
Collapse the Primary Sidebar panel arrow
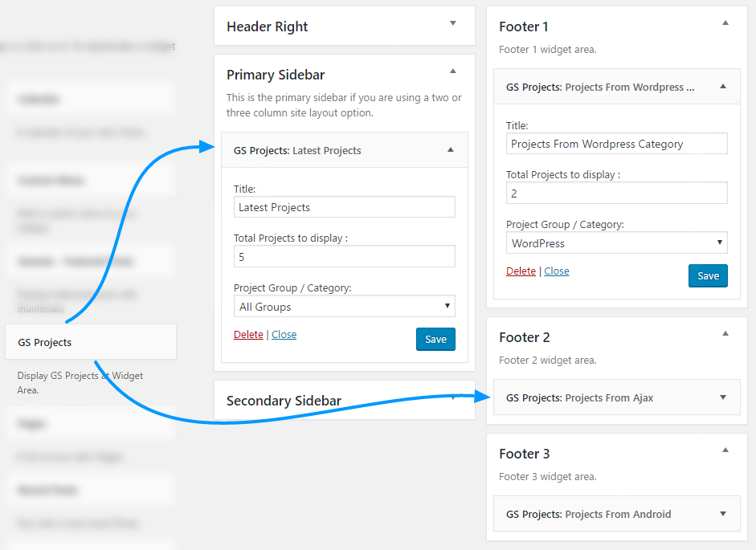point(453,71)
